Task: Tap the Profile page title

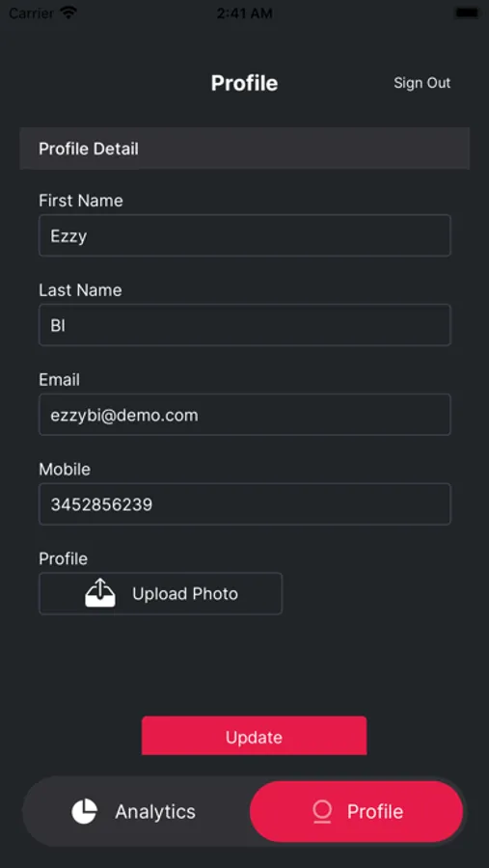Action: (244, 83)
